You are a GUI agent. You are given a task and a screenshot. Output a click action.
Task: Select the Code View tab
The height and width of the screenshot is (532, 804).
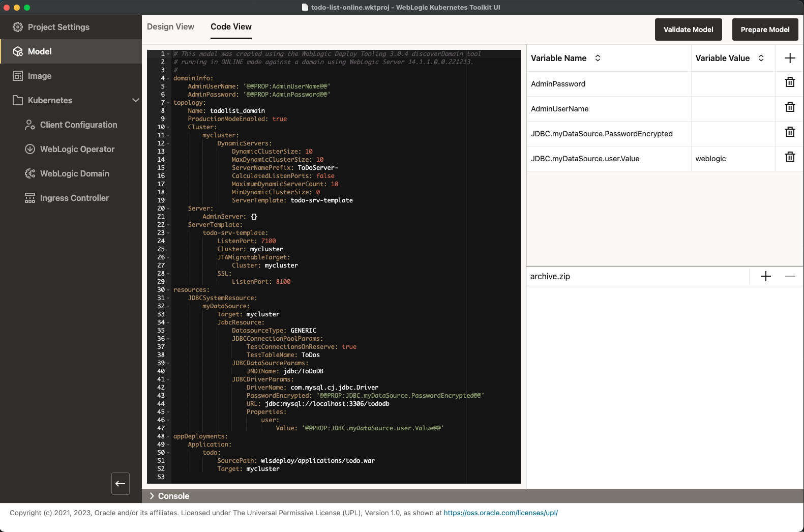[x=231, y=26]
